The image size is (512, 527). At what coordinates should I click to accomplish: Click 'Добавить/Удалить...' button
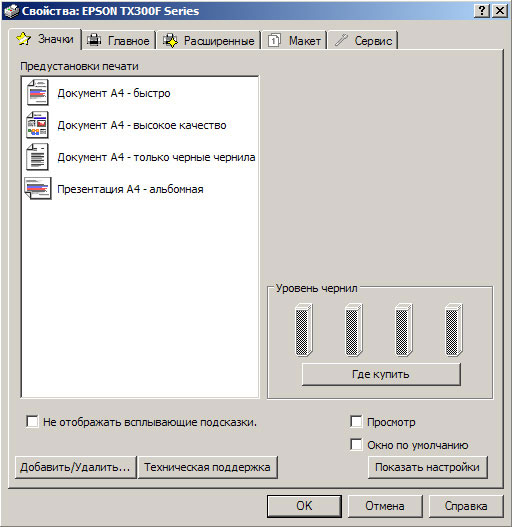(76, 467)
